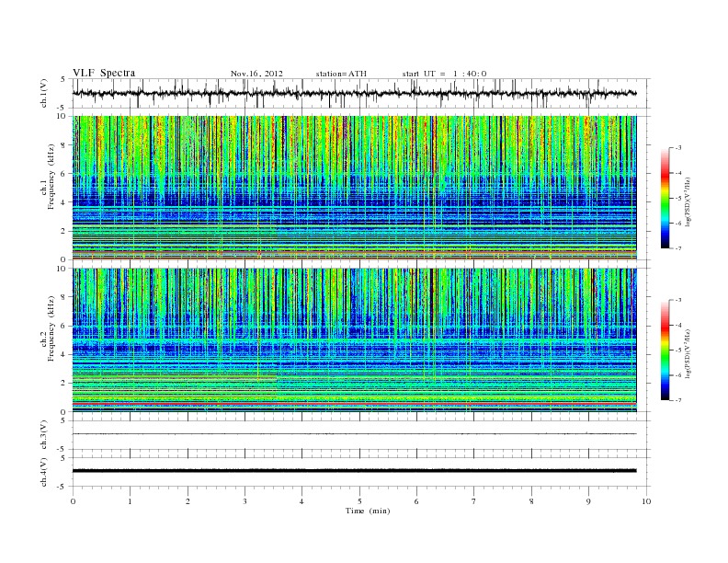
Task: Click the ch.2 colorbar "log(PSD)(V²/Hz)" label
Action: 688,353
